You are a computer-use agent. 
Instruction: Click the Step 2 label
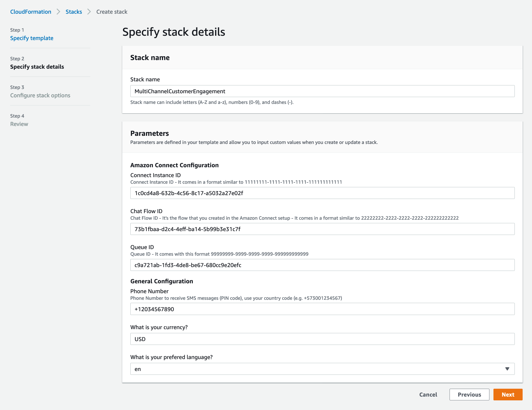tap(17, 59)
